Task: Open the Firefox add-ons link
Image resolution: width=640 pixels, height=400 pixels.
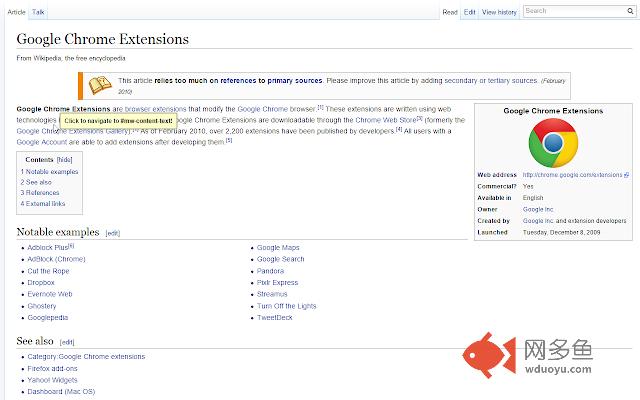Action: coord(52,369)
